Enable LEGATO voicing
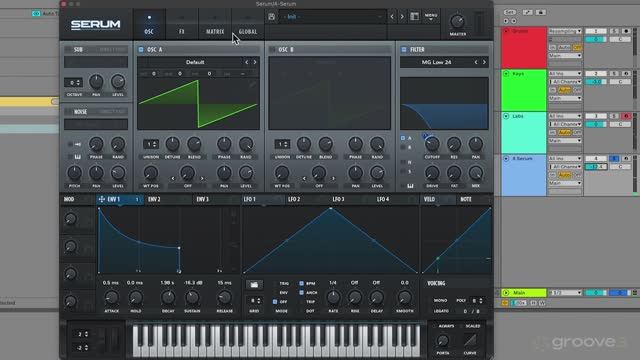The image size is (640, 360). point(441,311)
